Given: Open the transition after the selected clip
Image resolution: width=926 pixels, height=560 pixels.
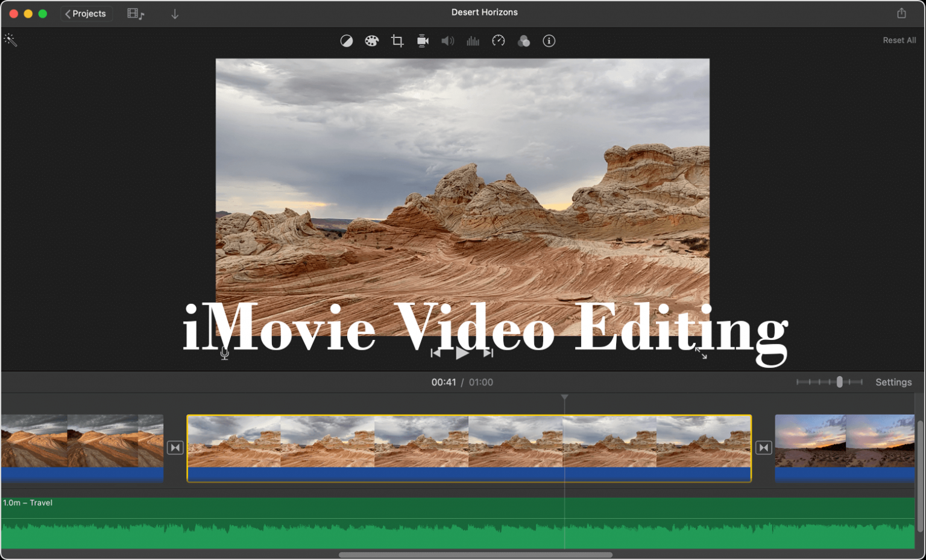Looking at the screenshot, I should [763, 447].
